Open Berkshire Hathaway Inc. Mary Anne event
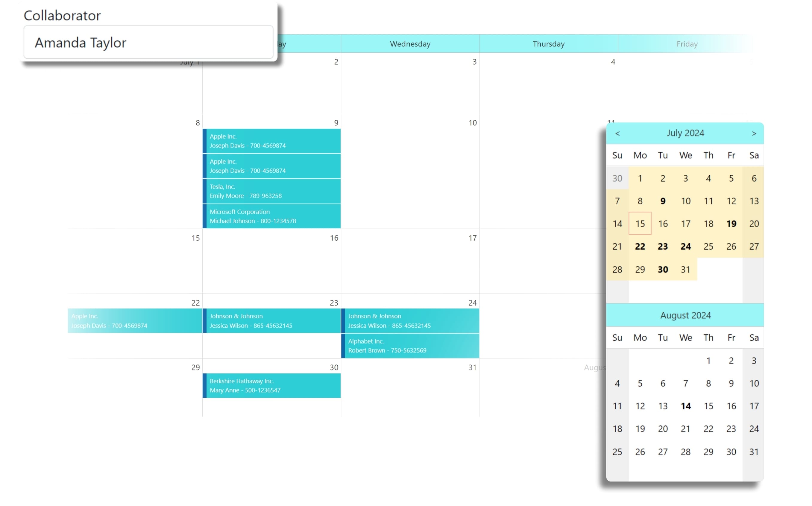Image resolution: width=812 pixels, height=506 pixels. tap(272, 385)
